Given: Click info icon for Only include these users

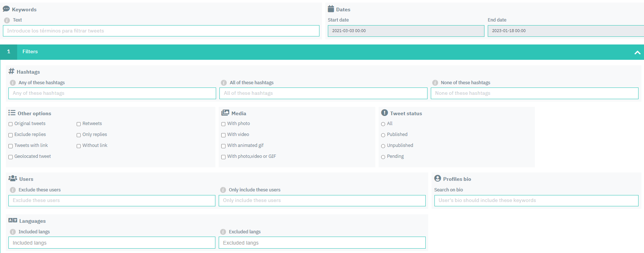Looking at the screenshot, I should 223,190.
